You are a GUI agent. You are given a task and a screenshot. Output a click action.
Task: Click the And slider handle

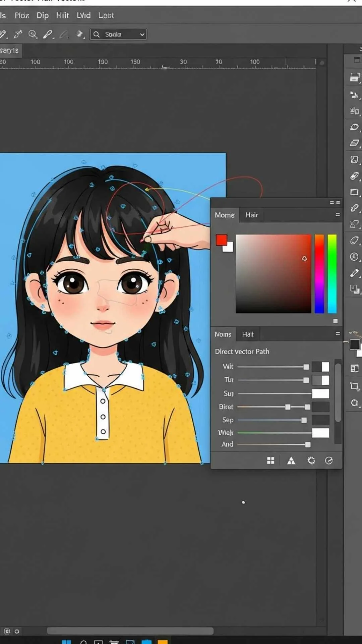[x=308, y=445]
